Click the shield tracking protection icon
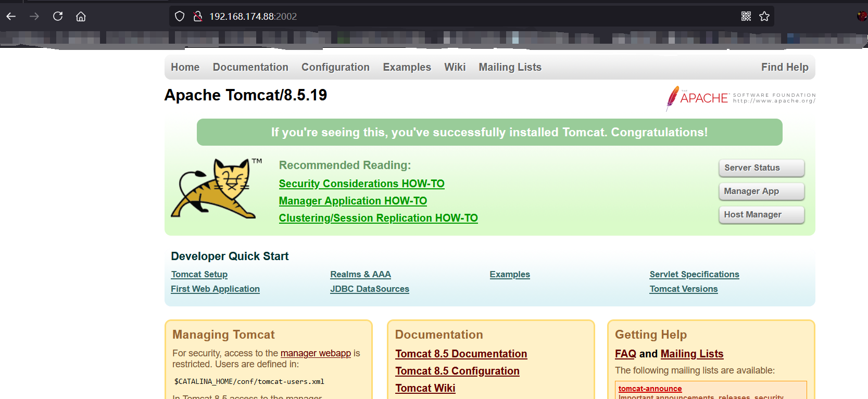 click(180, 17)
